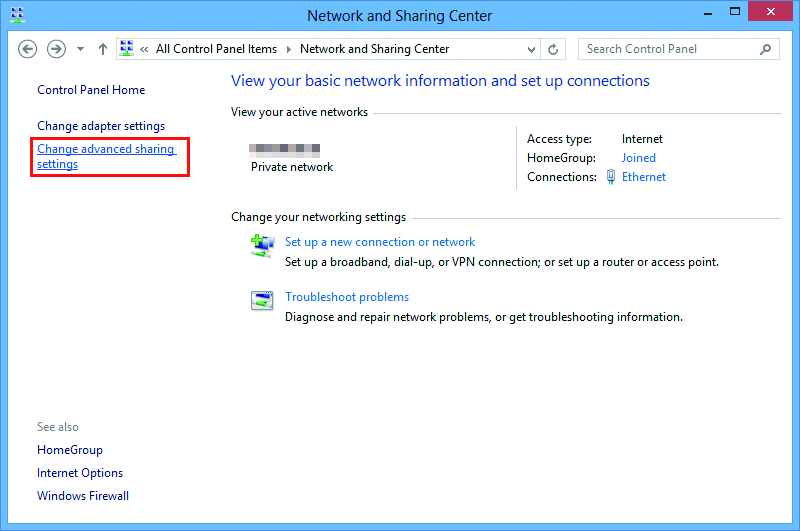800x531 pixels.
Task: Click the Forward navigation arrow button
Action: (56, 49)
